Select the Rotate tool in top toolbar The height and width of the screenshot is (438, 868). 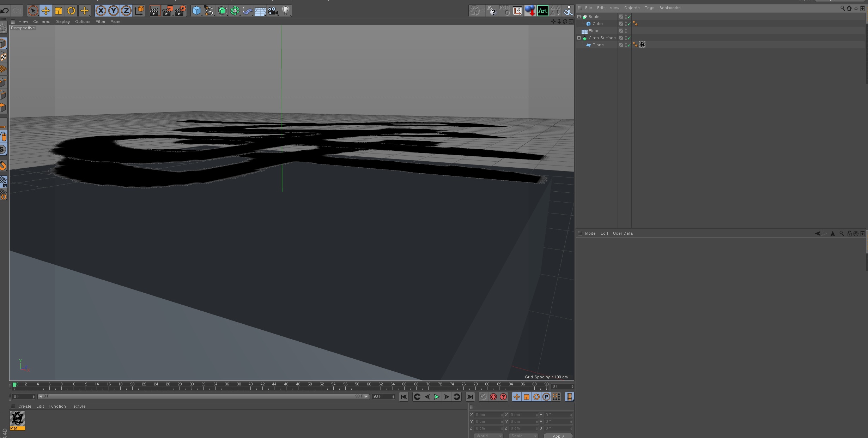click(71, 11)
